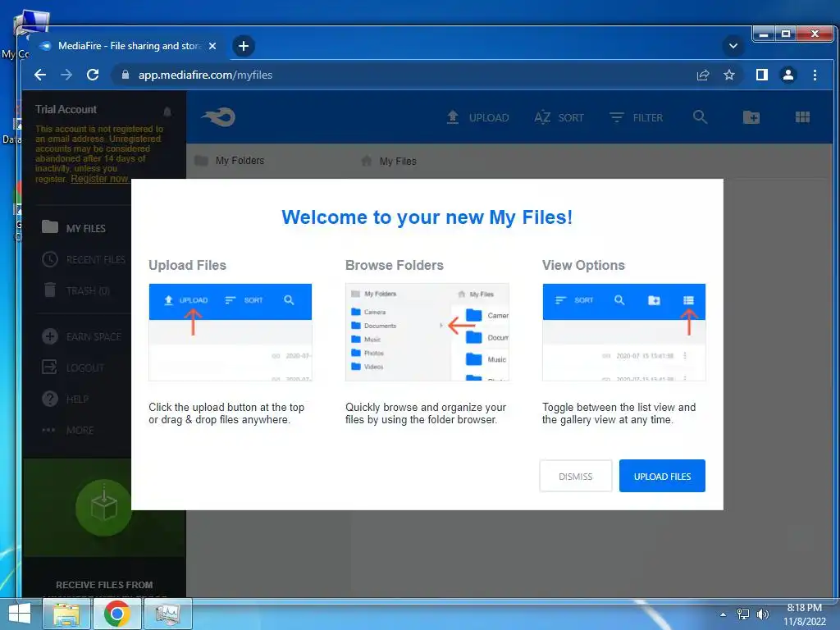Screen dimensions: 840x630
Task: Click the Chrome taskbar icon
Action: point(117,614)
